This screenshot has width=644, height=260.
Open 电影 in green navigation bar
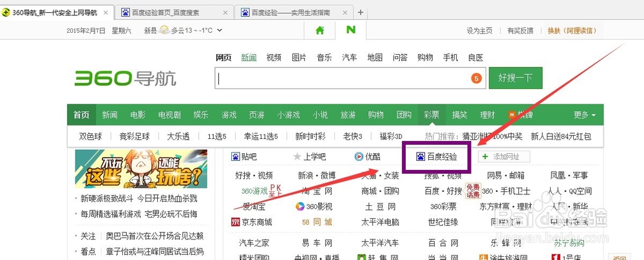[x=138, y=115]
